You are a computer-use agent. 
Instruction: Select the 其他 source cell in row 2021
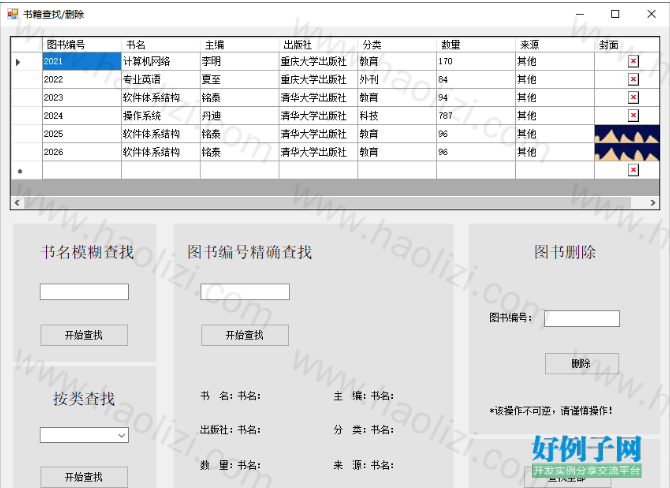pos(555,62)
